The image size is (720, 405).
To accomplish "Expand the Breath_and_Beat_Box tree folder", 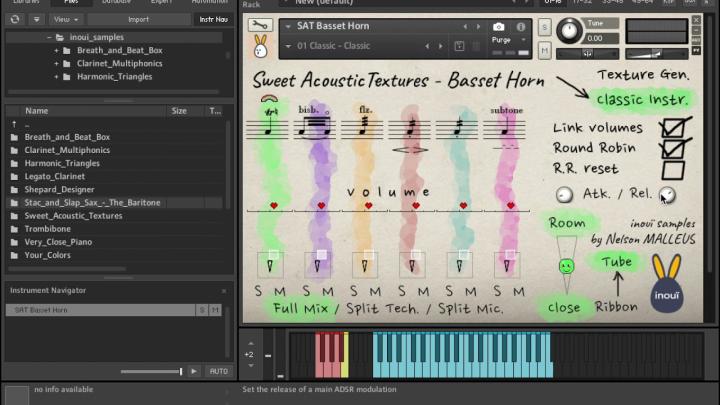I will click(x=56, y=51).
